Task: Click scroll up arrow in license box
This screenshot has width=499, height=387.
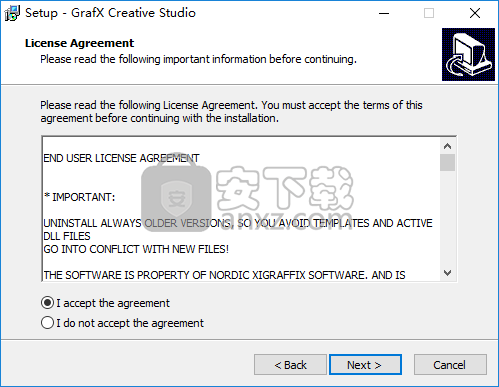Action: point(447,146)
